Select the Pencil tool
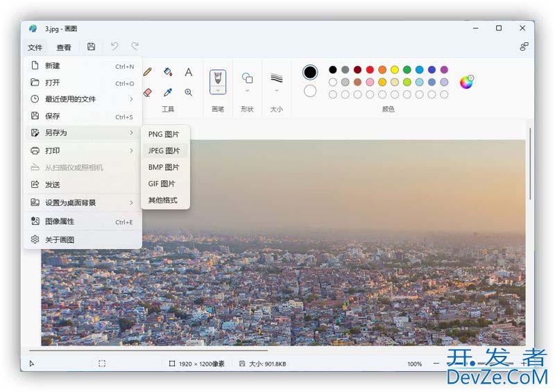 click(x=148, y=72)
